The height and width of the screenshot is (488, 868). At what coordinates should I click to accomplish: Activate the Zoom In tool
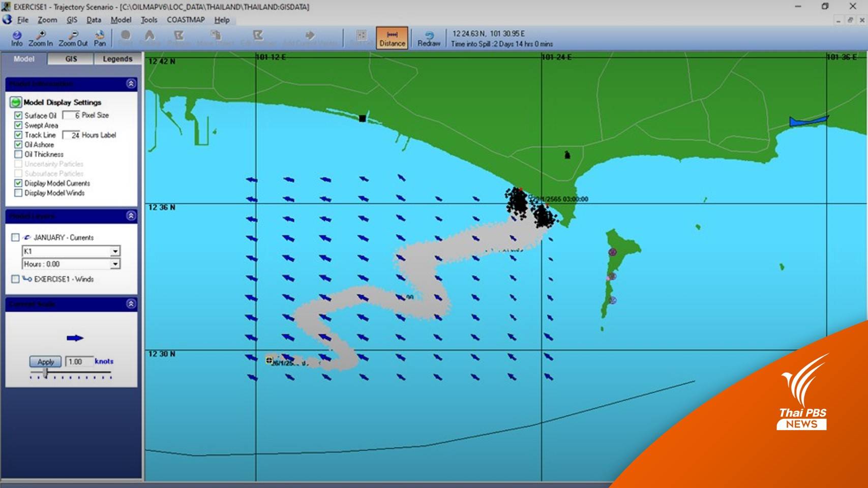point(40,38)
